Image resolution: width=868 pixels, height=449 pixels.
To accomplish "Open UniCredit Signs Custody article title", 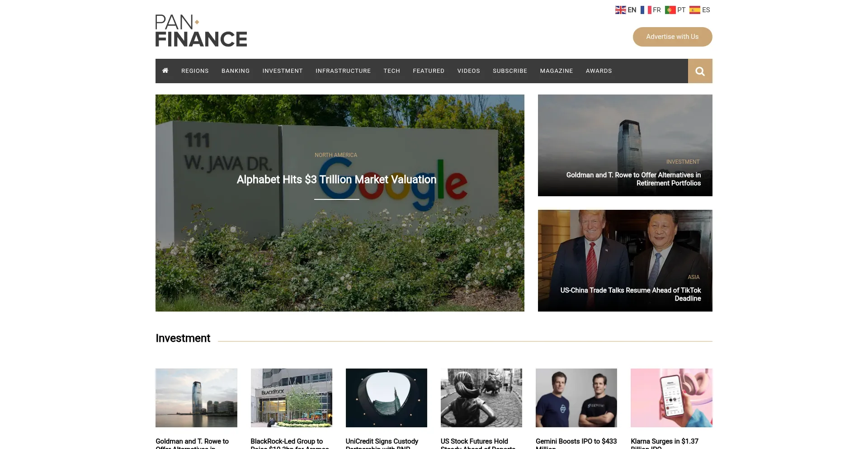I will tap(382, 443).
